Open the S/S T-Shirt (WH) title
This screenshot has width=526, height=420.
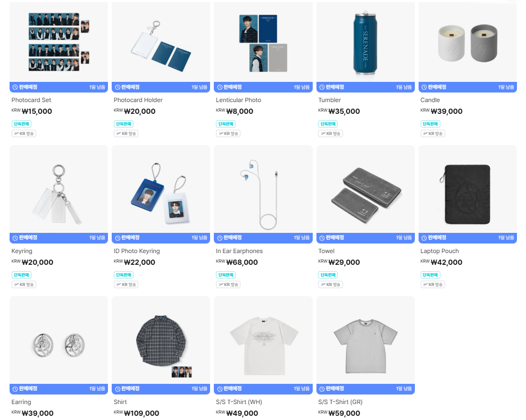coord(238,402)
